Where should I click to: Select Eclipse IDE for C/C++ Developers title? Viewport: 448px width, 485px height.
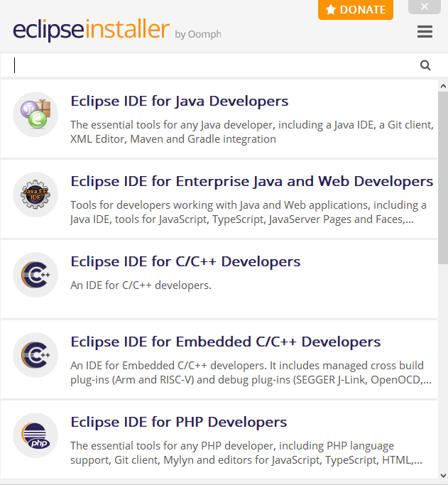click(185, 262)
